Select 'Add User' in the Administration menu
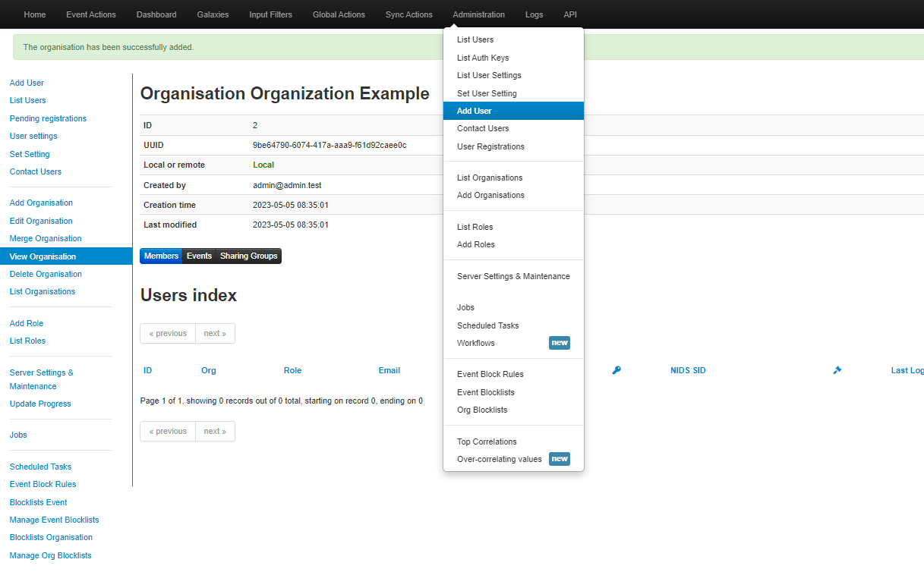This screenshot has width=924, height=572. [475, 110]
